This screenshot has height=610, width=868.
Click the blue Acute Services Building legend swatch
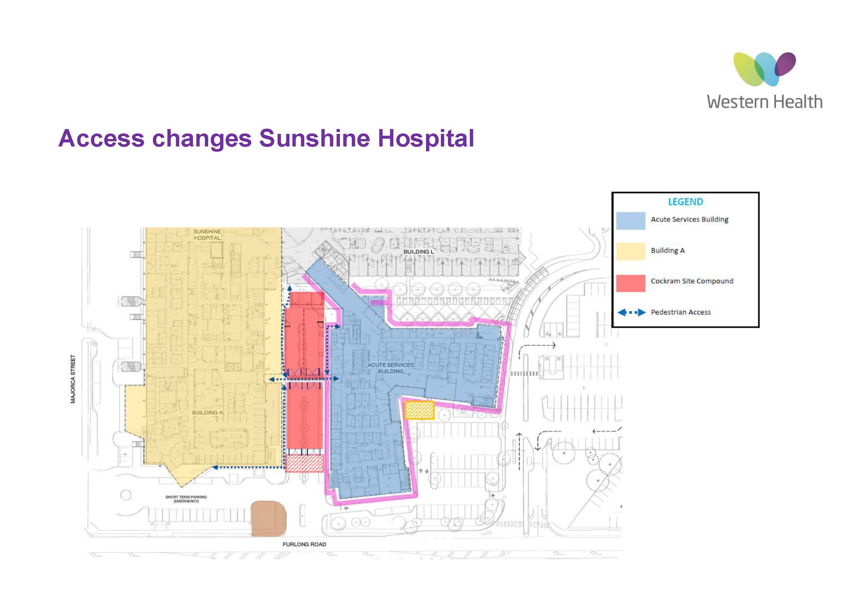[630, 221]
